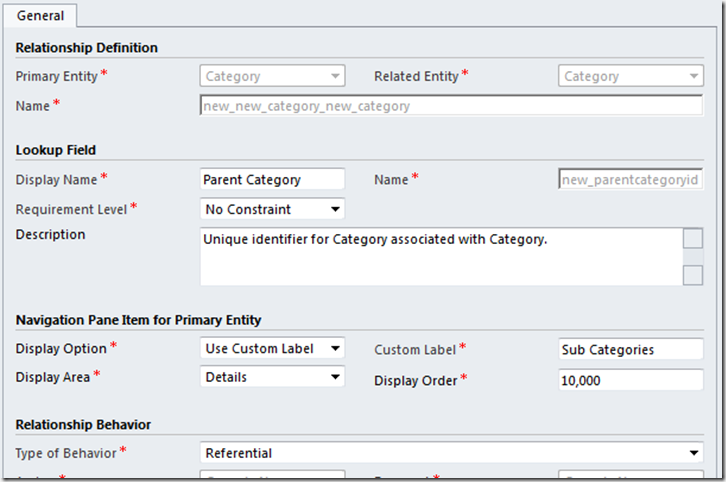
Task: Click the Display Order field
Action: tap(630, 380)
